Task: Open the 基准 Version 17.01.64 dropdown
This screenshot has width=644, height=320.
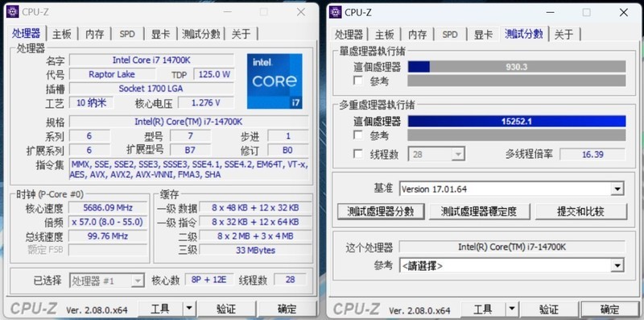Action: [x=511, y=189]
